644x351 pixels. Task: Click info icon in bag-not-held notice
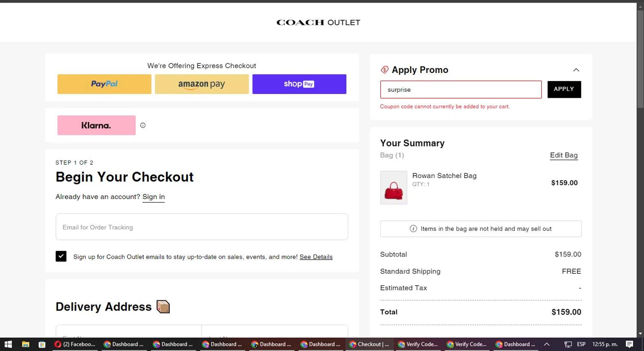point(413,229)
